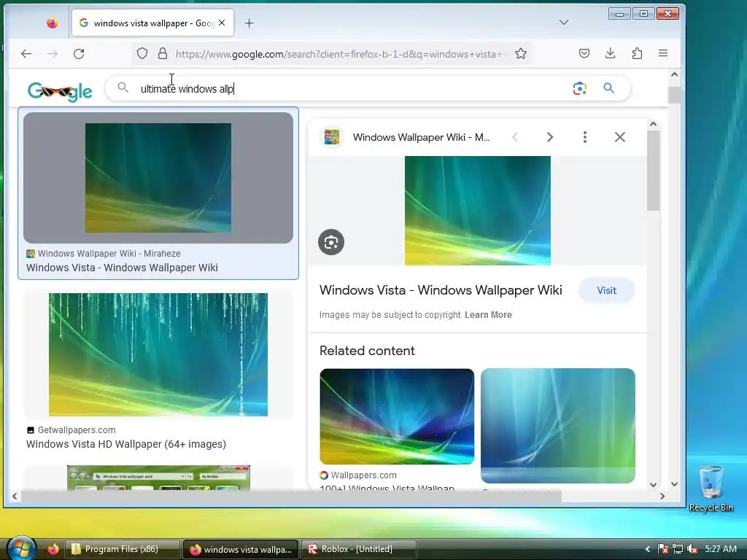Screen dimensions: 747x560
Task: Click the network tray icon
Action: [x=678, y=549]
